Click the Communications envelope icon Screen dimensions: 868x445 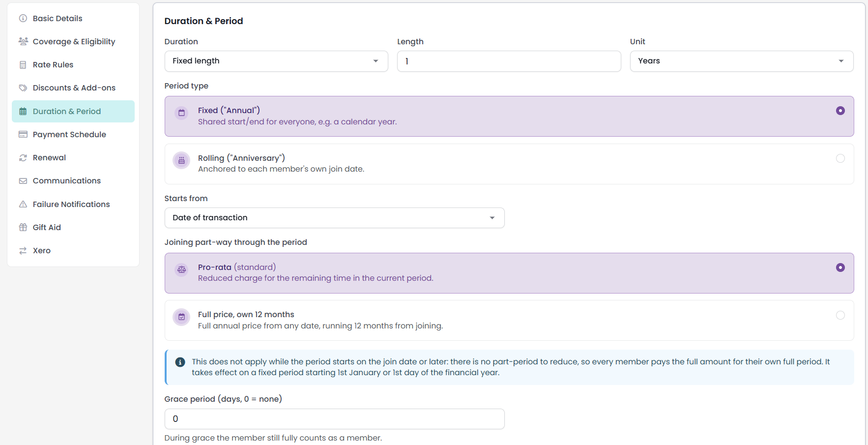tap(23, 181)
